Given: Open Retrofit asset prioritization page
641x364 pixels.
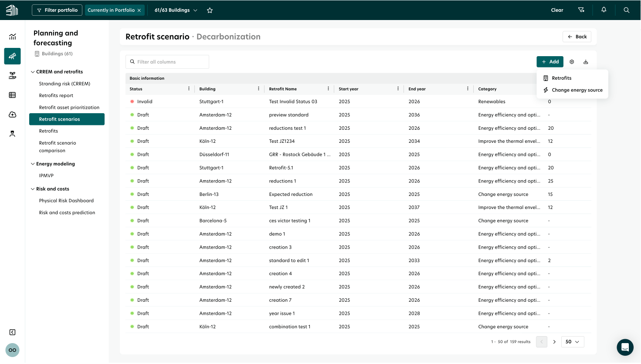Looking at the screenshot, I should 69,107.
